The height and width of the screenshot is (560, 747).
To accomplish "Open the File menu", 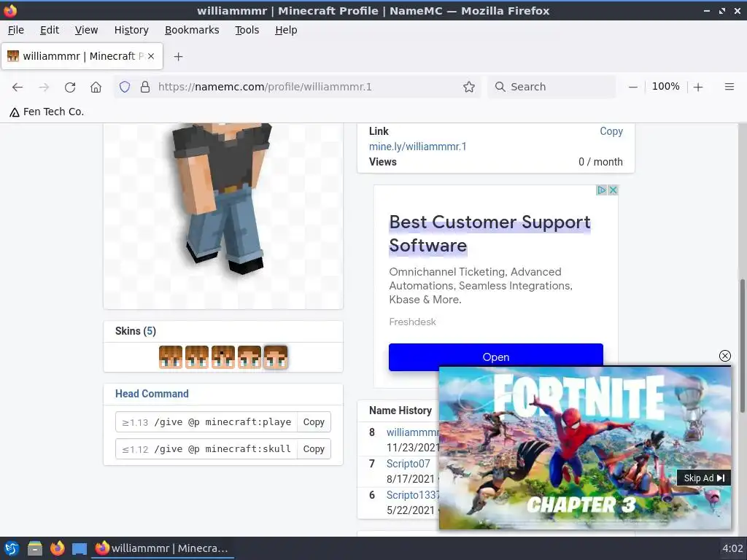I will (x=16, y=30).
